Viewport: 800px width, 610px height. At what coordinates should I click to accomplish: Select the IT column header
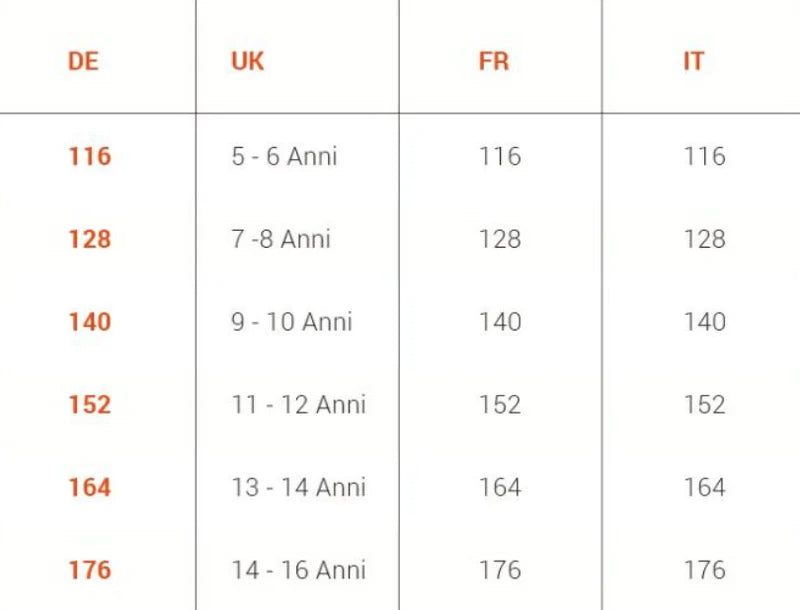(693, 61)
